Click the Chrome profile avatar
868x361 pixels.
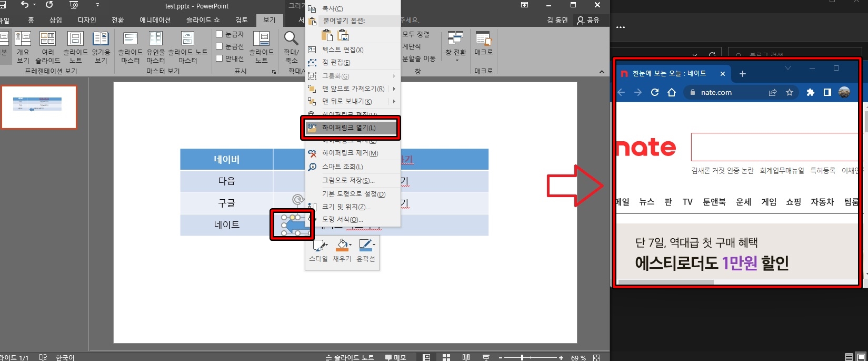click(844, 92)
